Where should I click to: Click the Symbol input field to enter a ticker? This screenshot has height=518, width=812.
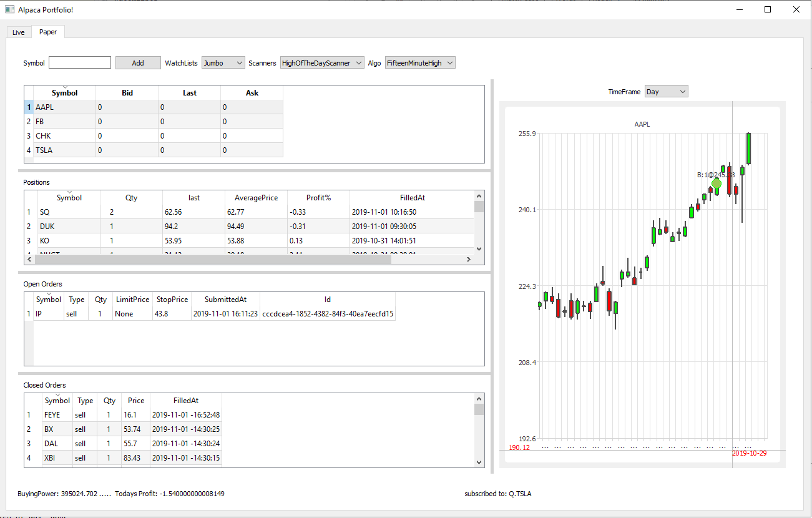click(x=79, y=62)
